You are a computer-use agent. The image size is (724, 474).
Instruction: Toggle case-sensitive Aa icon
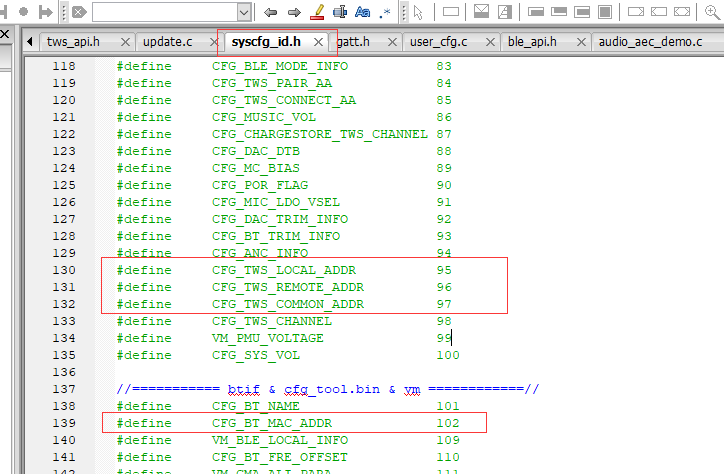pyautogui.click(x=362, y=12)
